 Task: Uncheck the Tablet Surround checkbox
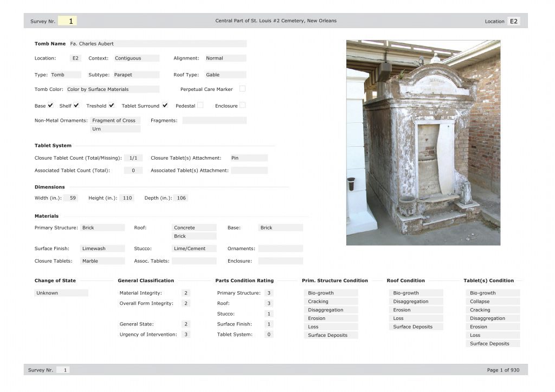(x=165, y=106)
